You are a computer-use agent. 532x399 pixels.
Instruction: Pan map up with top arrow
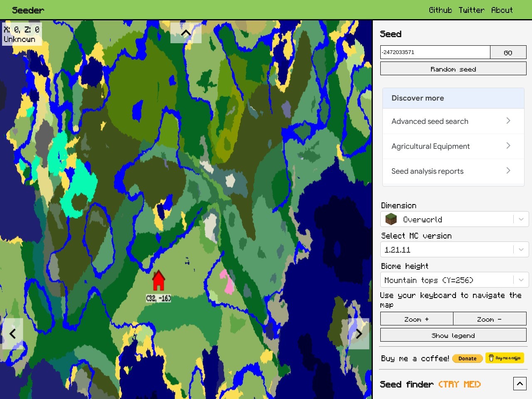tap(186, 33)
